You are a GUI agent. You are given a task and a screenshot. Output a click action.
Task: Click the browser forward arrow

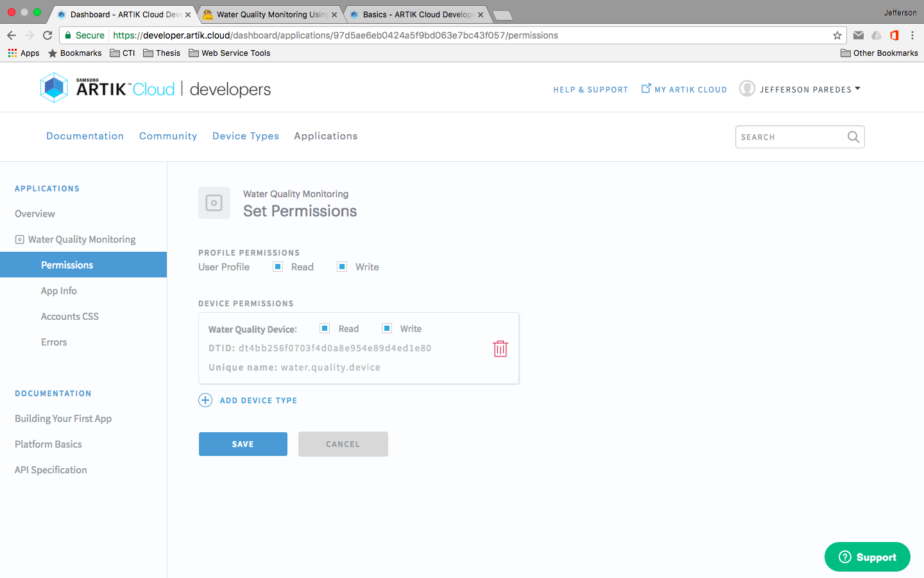(30, 35)
